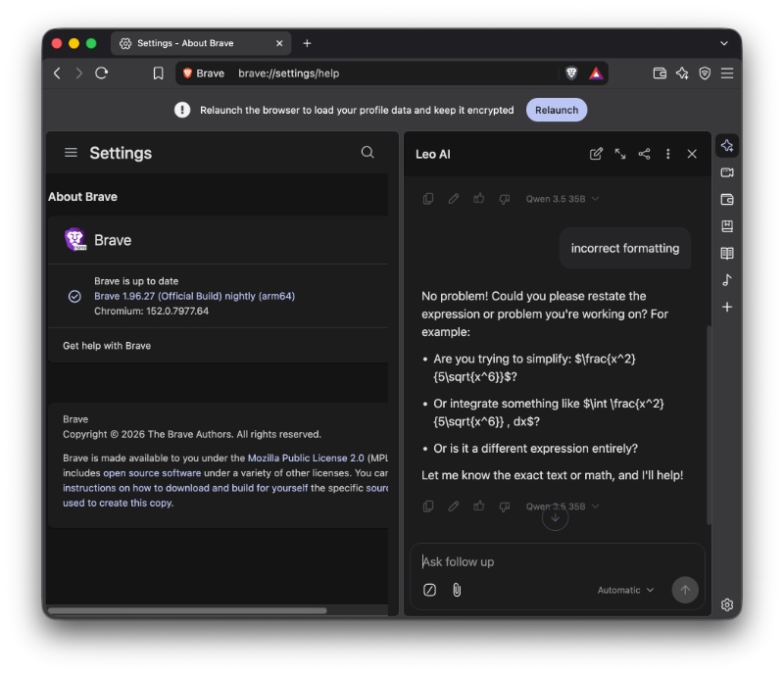The width and height of the screenshot is (784, 675).
Task: Open the Automatic model dropdown
Action: point(625,590)
